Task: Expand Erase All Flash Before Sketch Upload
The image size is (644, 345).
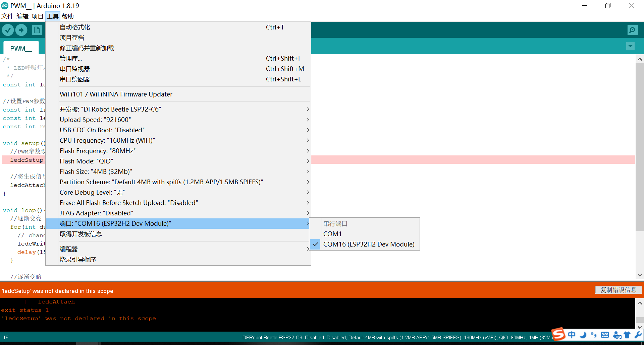Action: pyautogui.click(x=178, y=203)
